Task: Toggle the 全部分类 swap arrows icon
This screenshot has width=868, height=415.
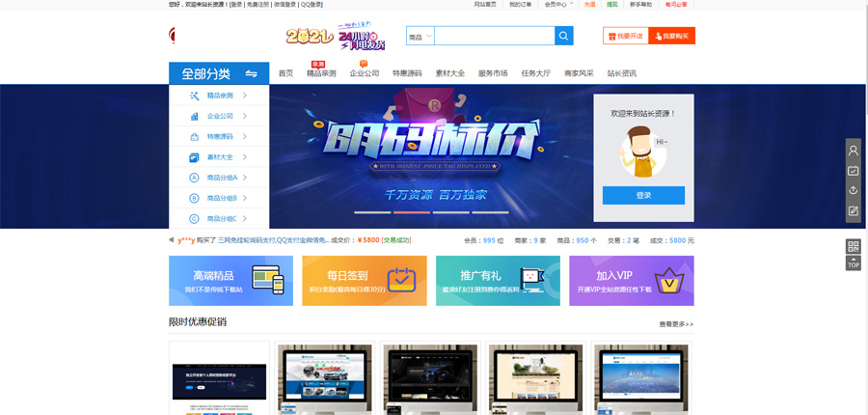Action: pyautogui.click(x=252, y=73)
